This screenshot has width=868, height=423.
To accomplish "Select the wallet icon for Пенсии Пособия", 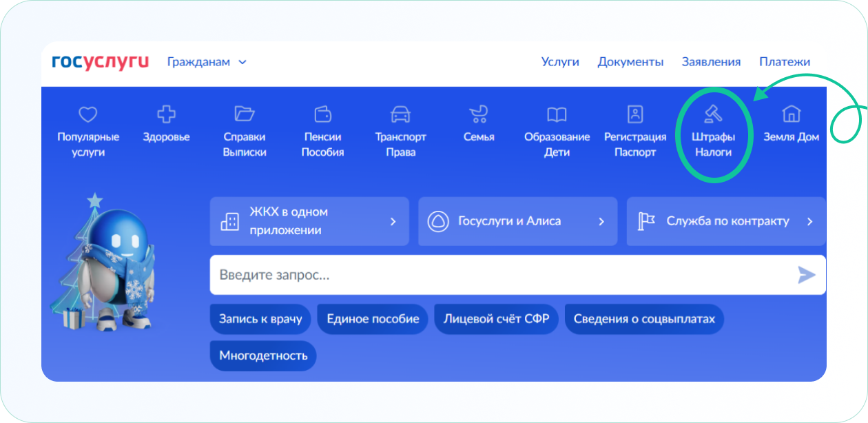I will click(x=322, y=114).
